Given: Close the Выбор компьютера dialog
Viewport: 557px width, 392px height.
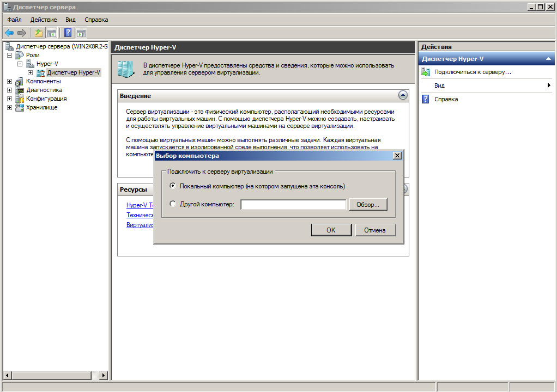Looking at the screenshot, I should [x=397, y=155].
